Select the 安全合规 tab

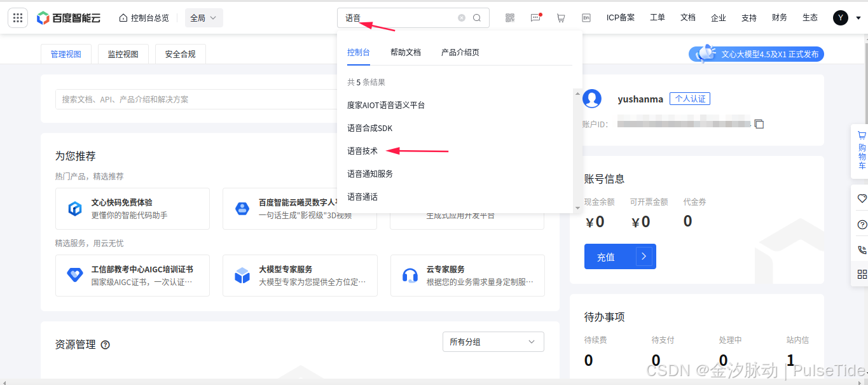click(x=181, y=54)
